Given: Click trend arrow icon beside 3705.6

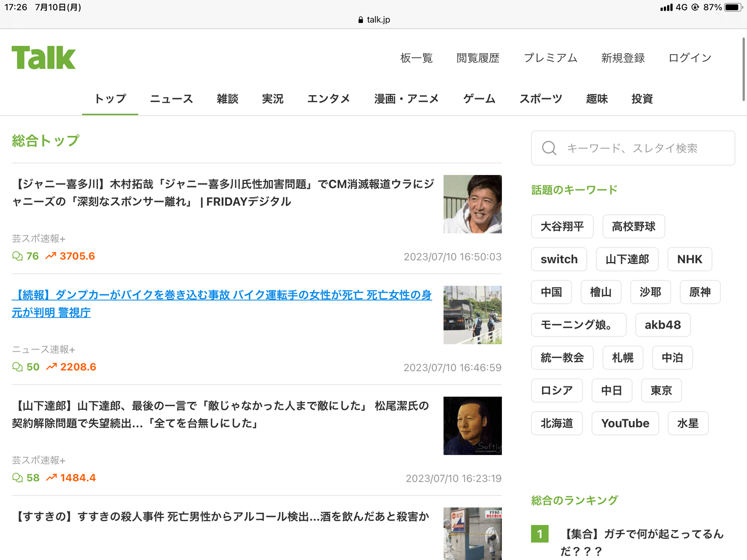Looking at the screenshot, I should 50,256.
